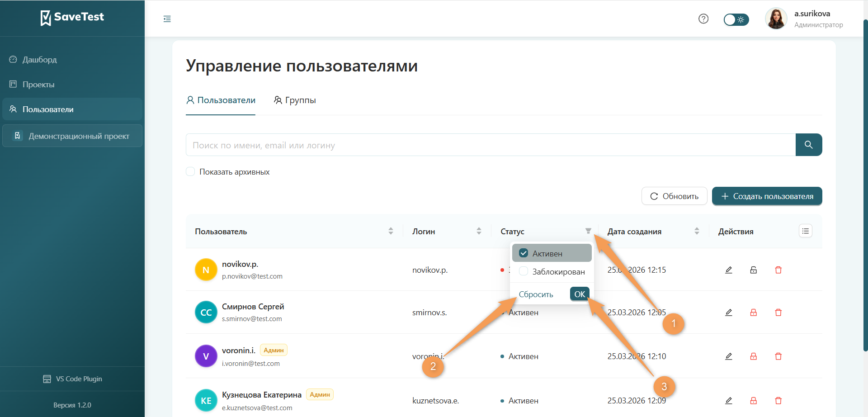868x417 pixels.
Task: Uncheck the Активен filter checkbox
Action: (524, 253)
